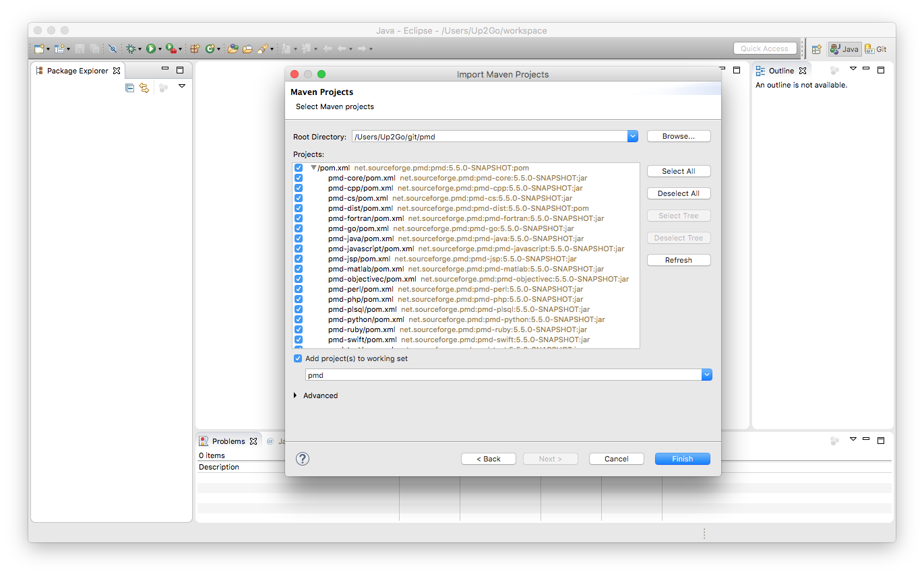Click the Browse... button
The height and width of the screenshot is (576, 924).
coord(679,136)
